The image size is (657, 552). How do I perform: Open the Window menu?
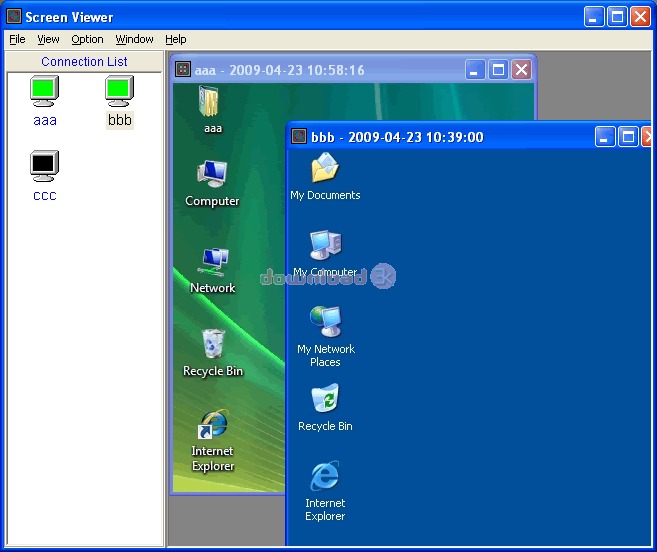134,39
